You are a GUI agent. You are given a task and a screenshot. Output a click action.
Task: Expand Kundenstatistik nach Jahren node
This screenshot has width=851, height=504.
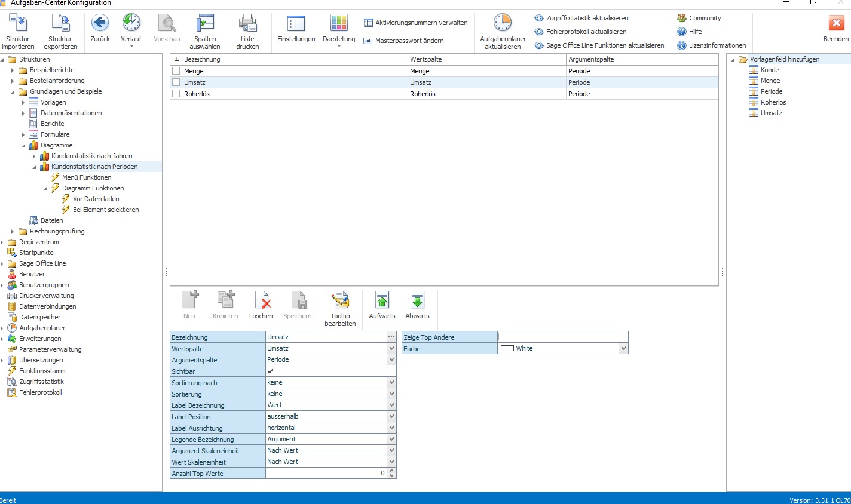(34, 156)
